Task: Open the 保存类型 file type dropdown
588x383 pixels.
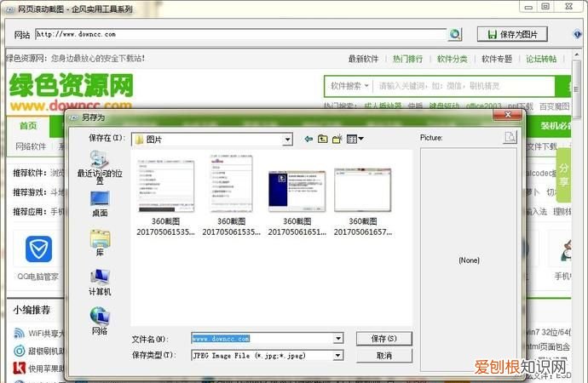Action: [x=338, y=355]
